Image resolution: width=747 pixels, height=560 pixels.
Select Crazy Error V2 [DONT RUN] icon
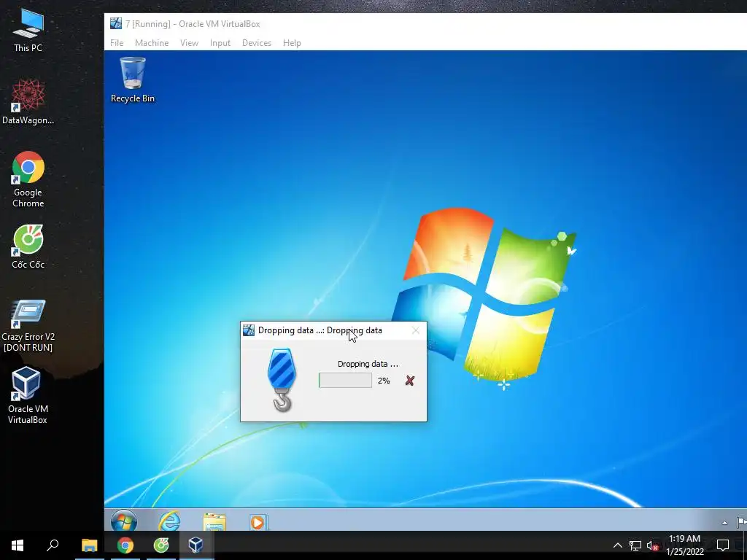tap(28, 326)
